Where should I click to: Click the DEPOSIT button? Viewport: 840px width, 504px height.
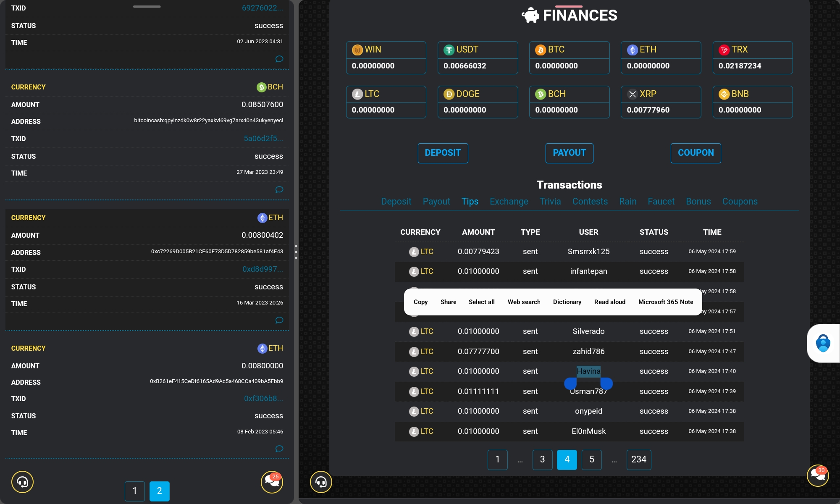point(443,152)
